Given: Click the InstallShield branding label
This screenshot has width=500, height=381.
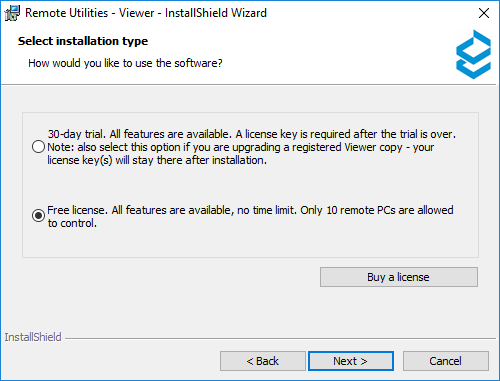Looking at the screenshot, I should click(33, 337).
